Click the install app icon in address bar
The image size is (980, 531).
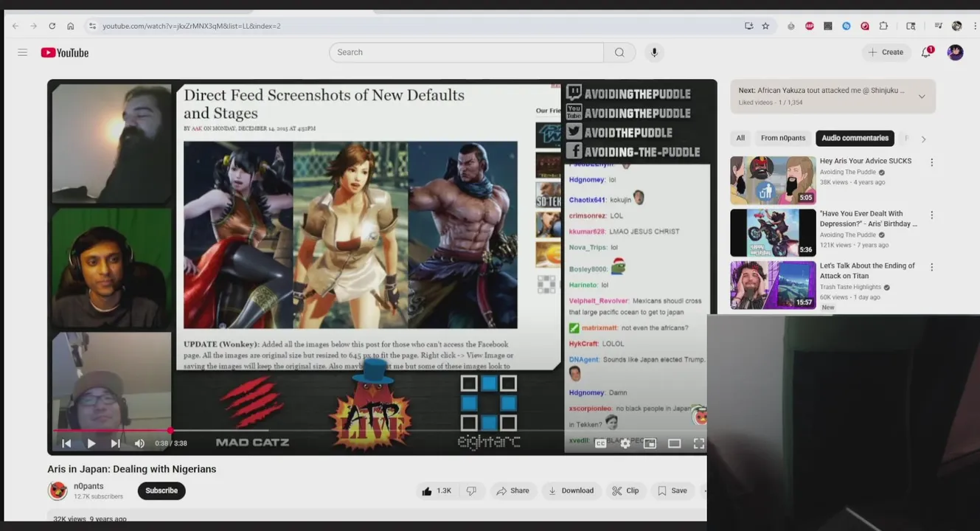(748, 26)
